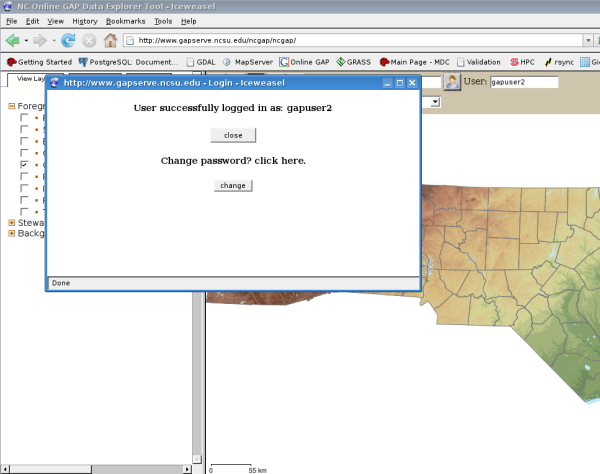600x474 pixels.
Task: Click the close button in Login dialog
Action: 233,135
